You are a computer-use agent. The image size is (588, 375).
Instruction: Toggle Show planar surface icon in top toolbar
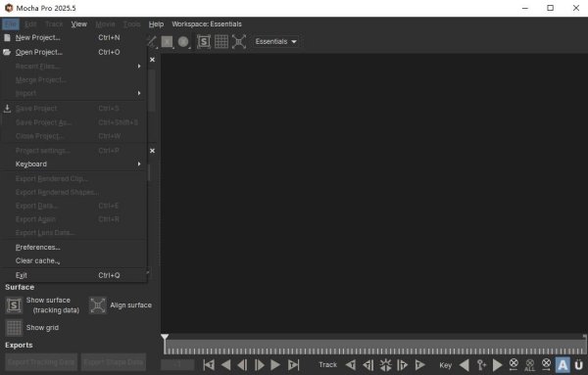point(204,41)
